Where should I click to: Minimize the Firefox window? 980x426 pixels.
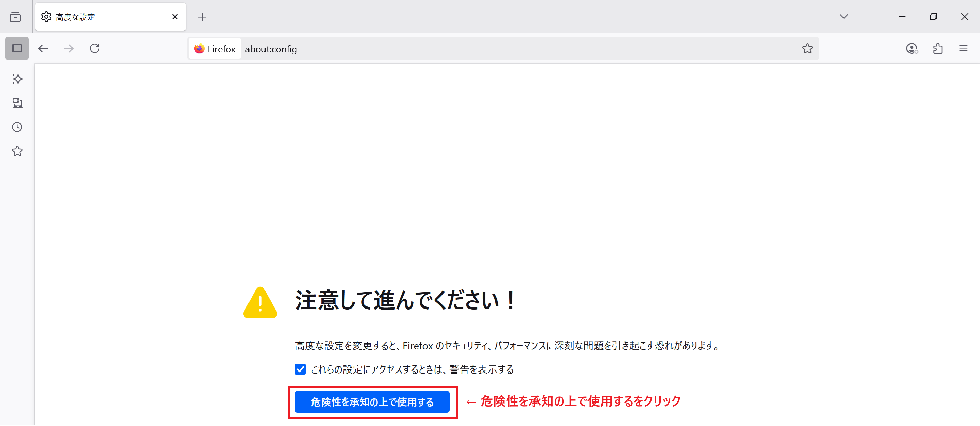point(902,16)
